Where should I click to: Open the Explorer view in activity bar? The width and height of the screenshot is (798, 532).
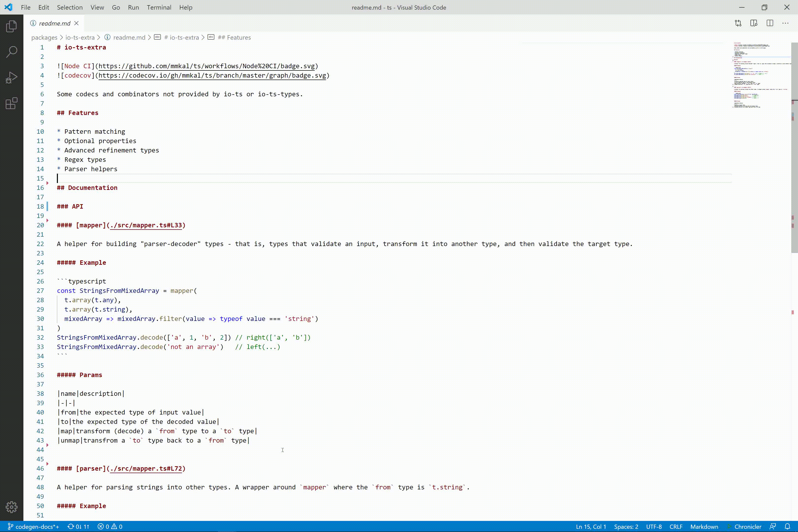pyautogui.click(x=12, y=26)
